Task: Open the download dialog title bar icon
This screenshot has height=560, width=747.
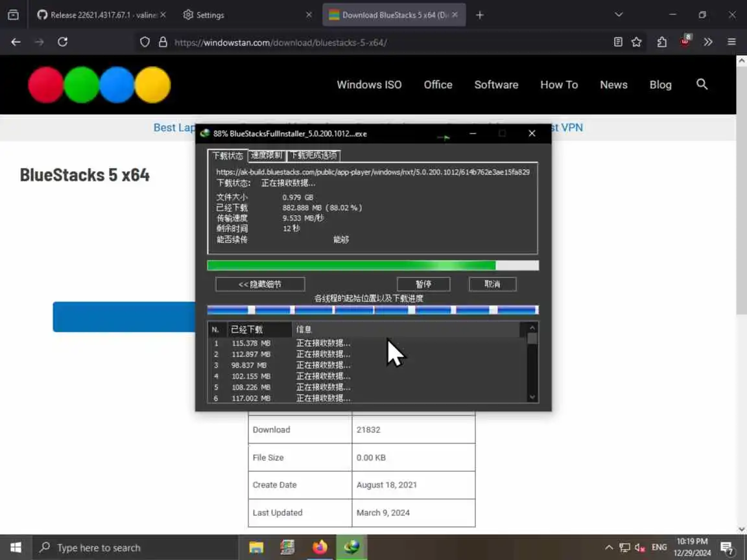Action: pos(205,134)
